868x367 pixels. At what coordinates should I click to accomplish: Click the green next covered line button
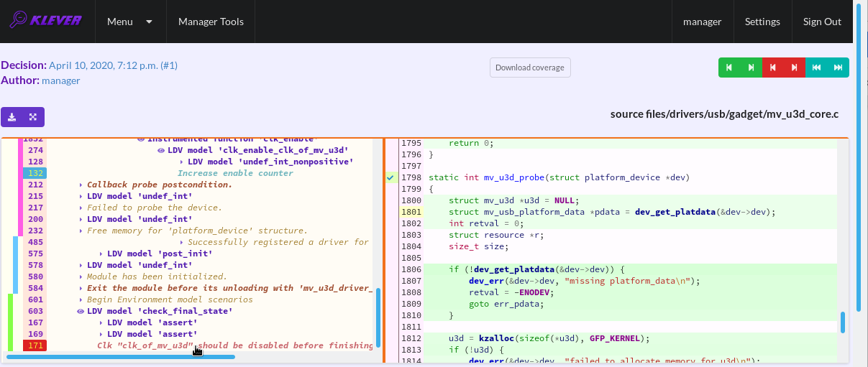pos(751,68)
